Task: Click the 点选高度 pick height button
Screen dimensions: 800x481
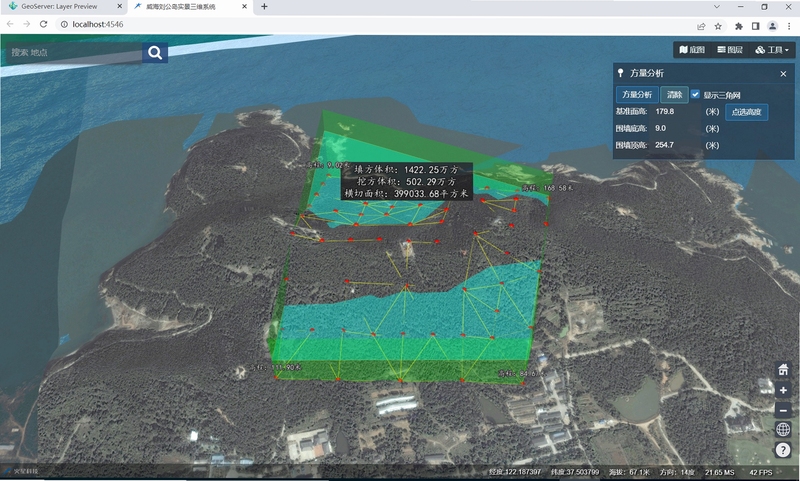Action: click(x=746, y=112)
